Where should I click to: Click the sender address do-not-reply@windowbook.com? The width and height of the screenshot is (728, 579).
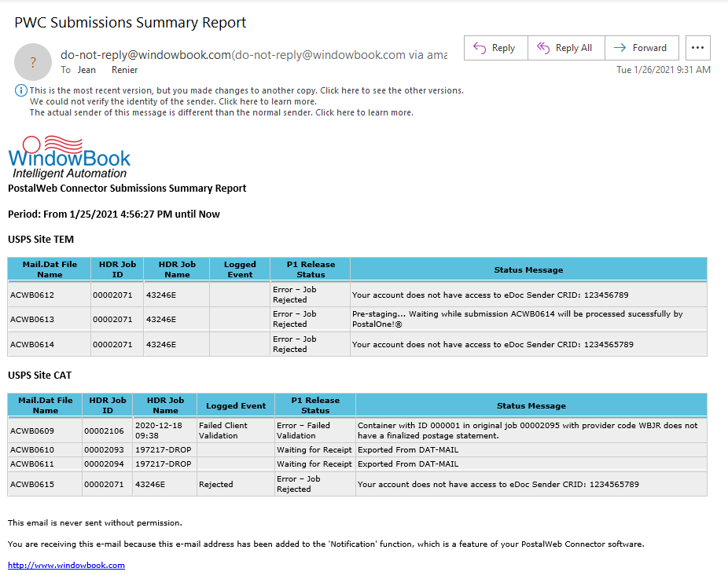(145, 55)
